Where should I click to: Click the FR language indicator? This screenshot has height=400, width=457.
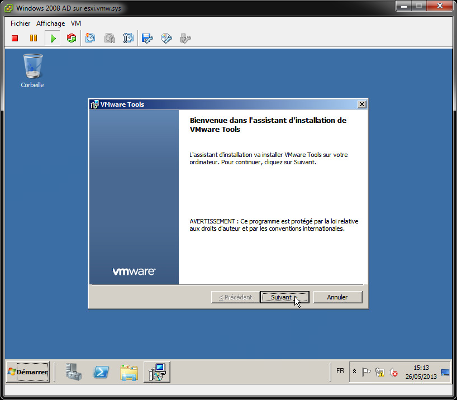pos(340,371)
